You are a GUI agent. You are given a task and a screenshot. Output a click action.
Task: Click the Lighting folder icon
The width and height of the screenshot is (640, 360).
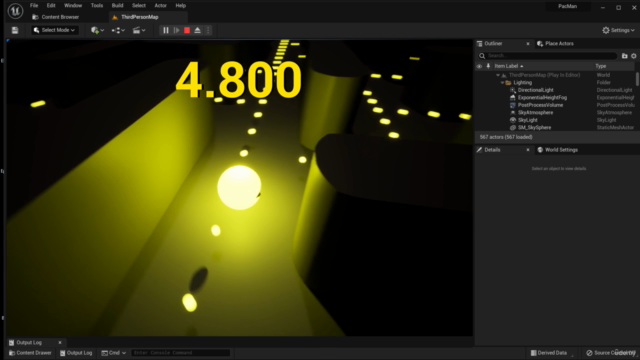(x=508, y=83)
